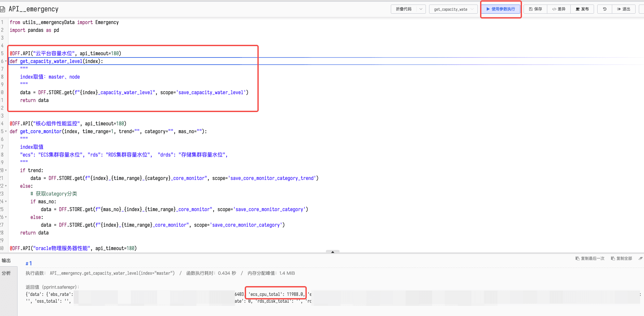
Task: Click the #1 output entry marker
Action: pos(29,263)
